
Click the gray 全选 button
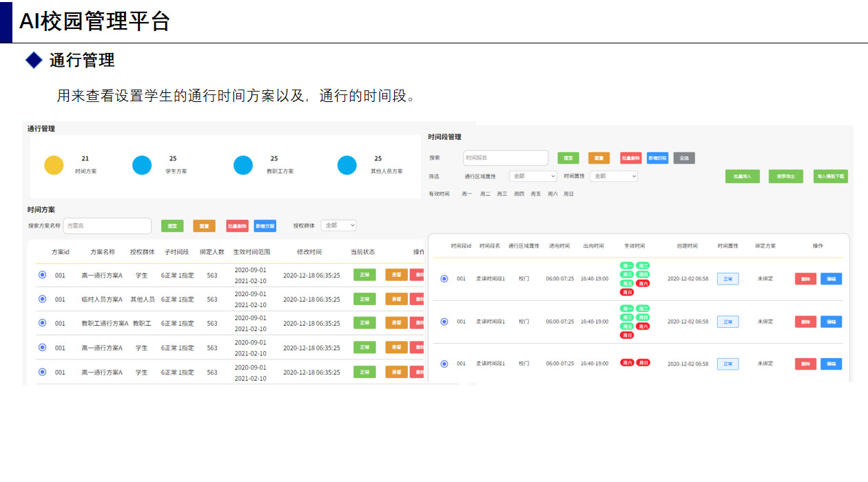pos(683,158)
